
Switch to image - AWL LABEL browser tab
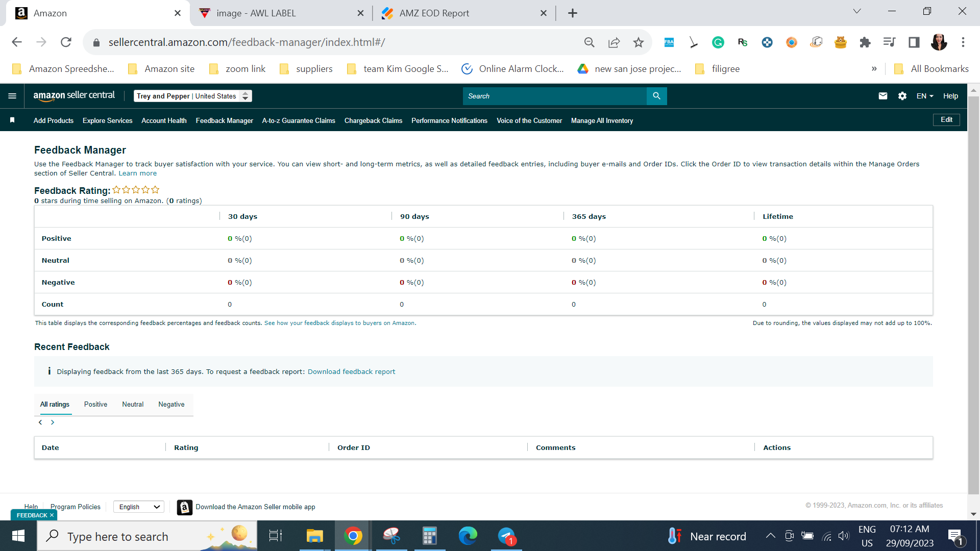click(x=281, y=13)
